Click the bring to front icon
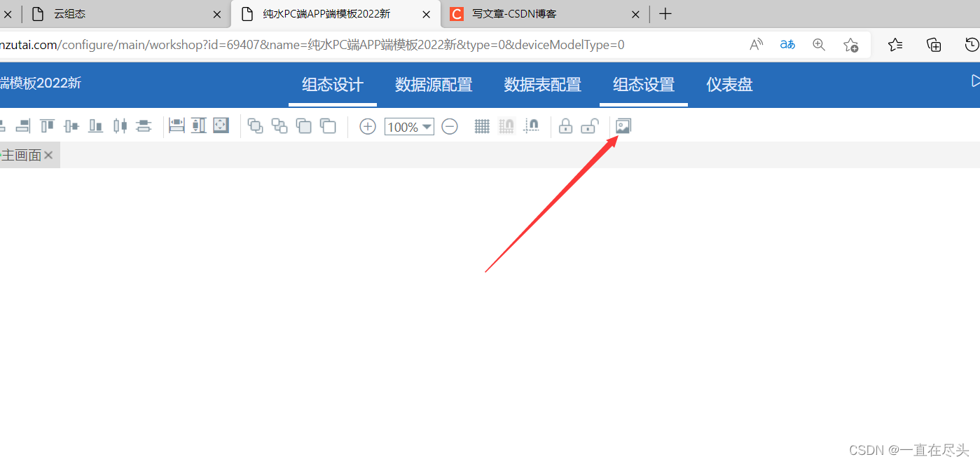This screenshot has height=464, width=980. 303,126
